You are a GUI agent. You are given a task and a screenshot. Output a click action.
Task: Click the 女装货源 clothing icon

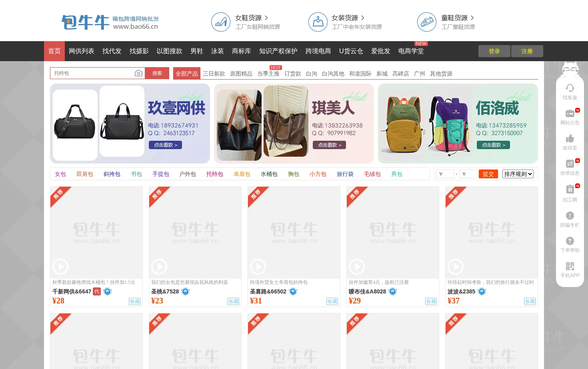tap(318, 22)
